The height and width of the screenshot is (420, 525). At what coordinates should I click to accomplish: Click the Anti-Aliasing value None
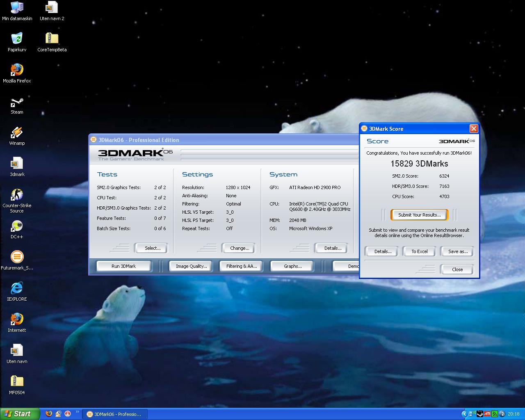point(231,196)
